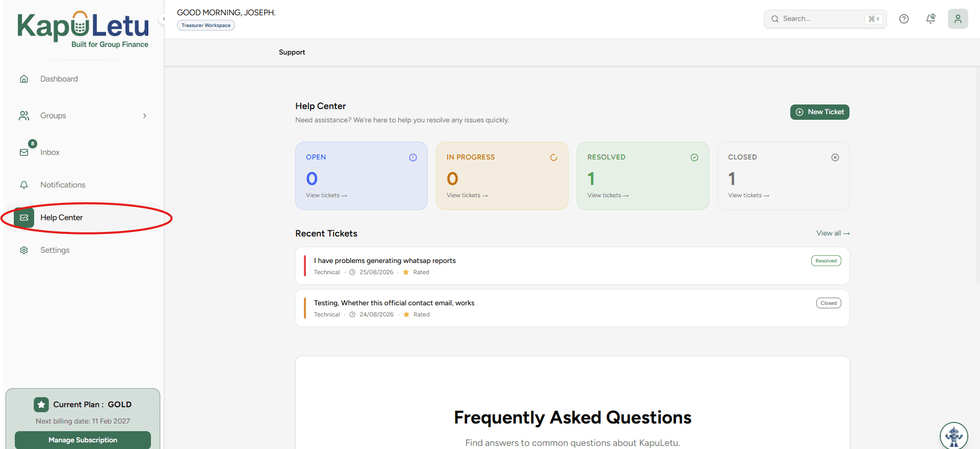Click the Treasurer Workspace badge
Viewport: 980px width, 449px height.
click(x=206, y=25)
